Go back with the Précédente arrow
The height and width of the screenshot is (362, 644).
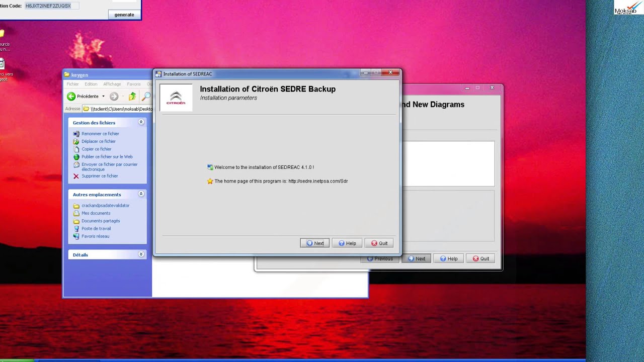[71, 97]
